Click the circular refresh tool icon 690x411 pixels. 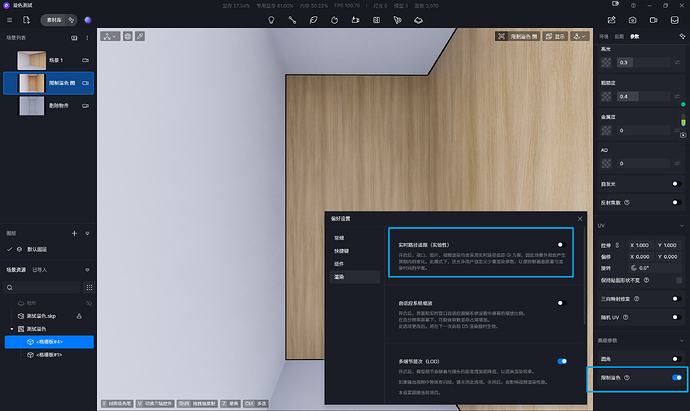click(334, 20)
